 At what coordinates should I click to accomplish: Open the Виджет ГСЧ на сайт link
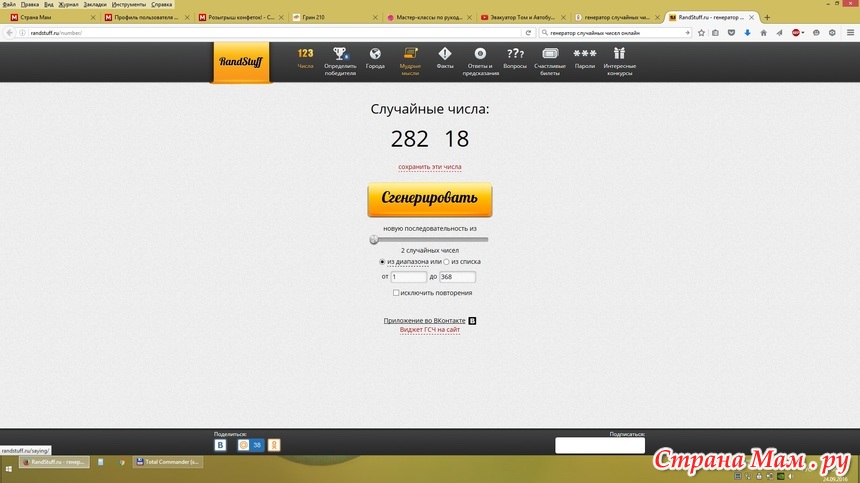pyautogui.click(x=429, y=330)
